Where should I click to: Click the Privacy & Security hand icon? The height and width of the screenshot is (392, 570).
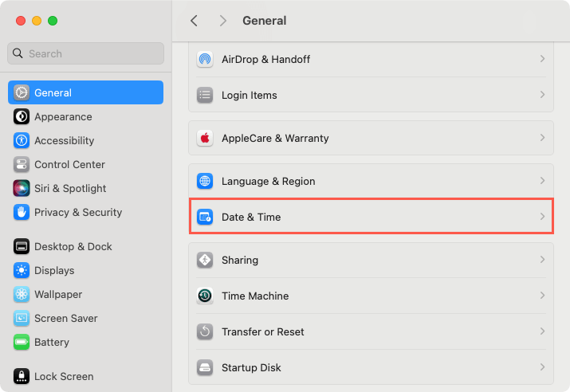click(x=22, y=212)
